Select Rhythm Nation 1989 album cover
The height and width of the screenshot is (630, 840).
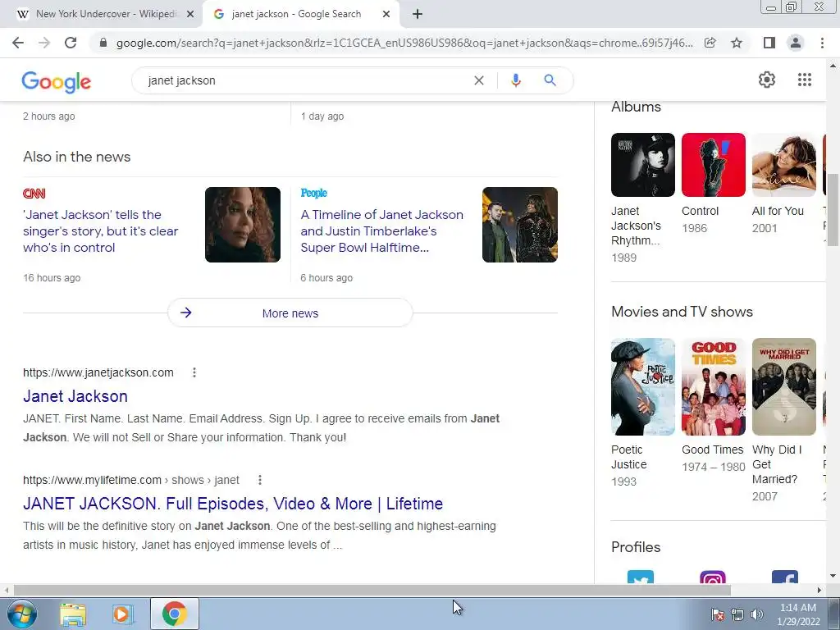(x=643, y=165)
